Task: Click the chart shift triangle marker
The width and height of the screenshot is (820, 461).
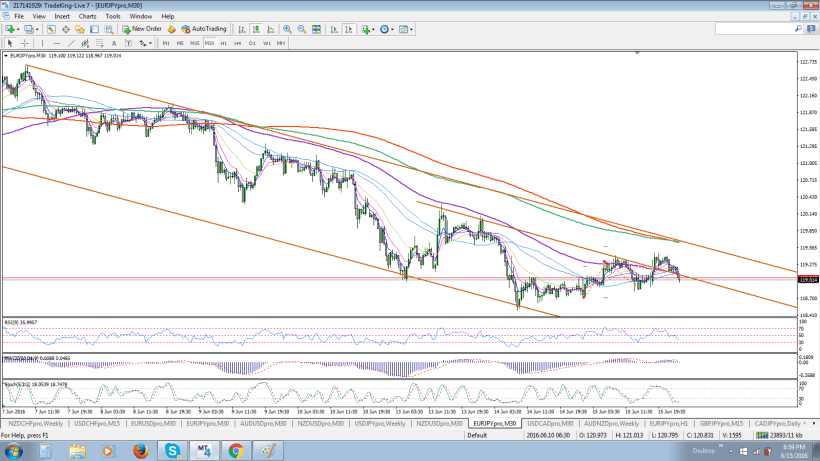Action: click(x=637, y=53)
